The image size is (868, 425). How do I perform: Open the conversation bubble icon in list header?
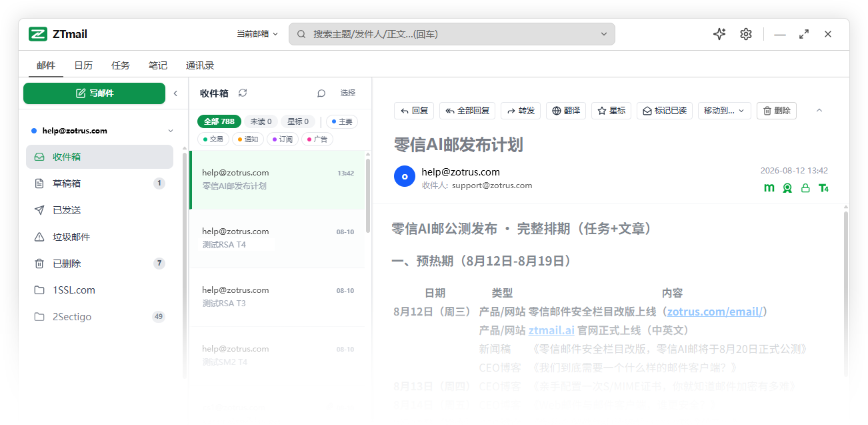coord(321,93)
